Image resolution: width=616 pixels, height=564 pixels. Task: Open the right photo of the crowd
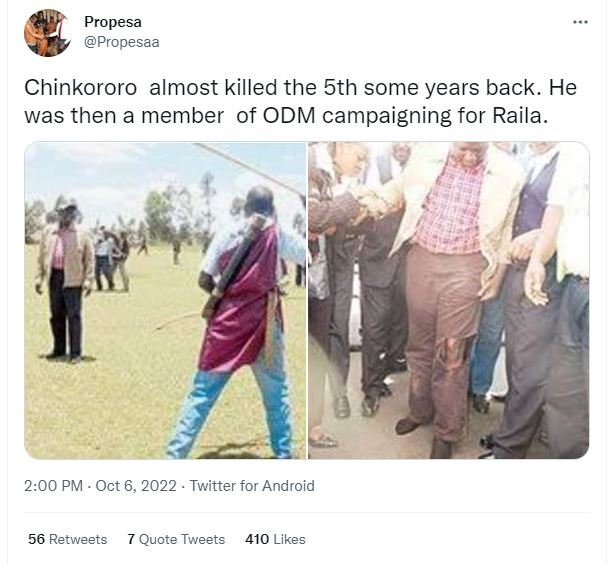pos(448,300)
